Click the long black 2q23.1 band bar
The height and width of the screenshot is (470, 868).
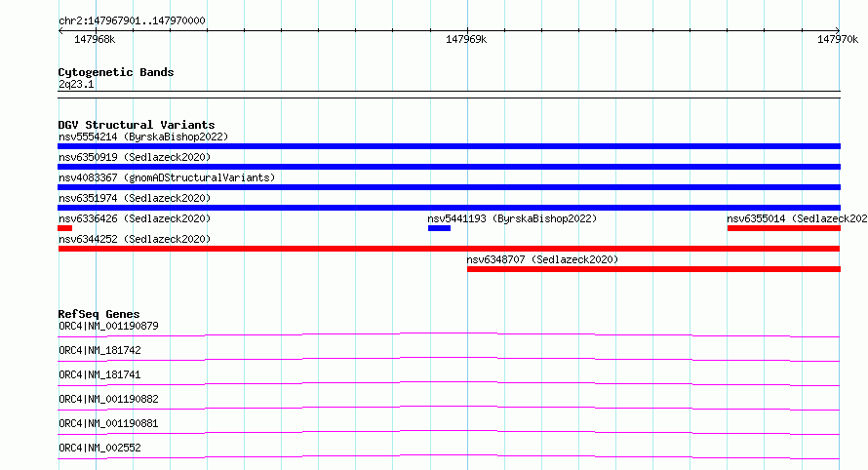tap(449, 95)
